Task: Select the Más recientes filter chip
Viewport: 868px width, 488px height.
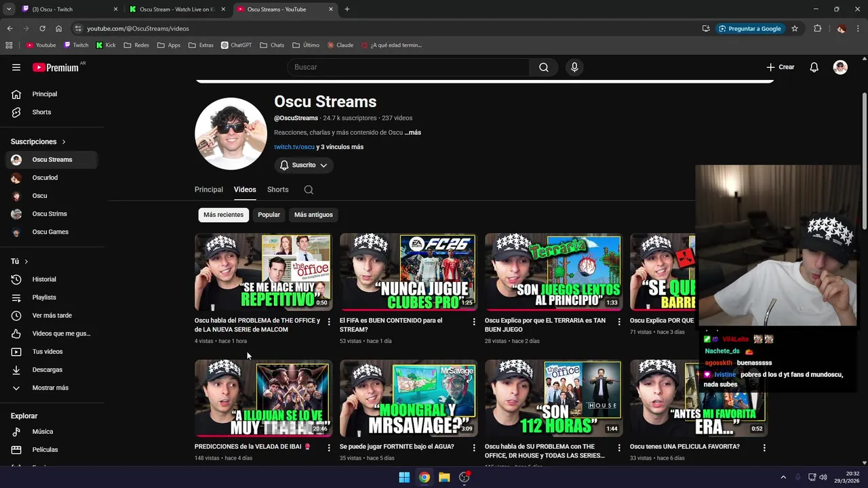Action: click(223, 215)
